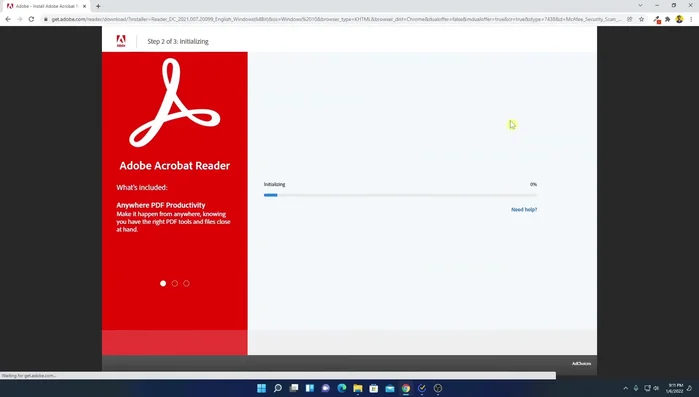Image resolution: width=699 pixels, height=397 pixels.
Task: Open the Chrome profile avatar
Action: pyautogui.click(x=679, y=19)
